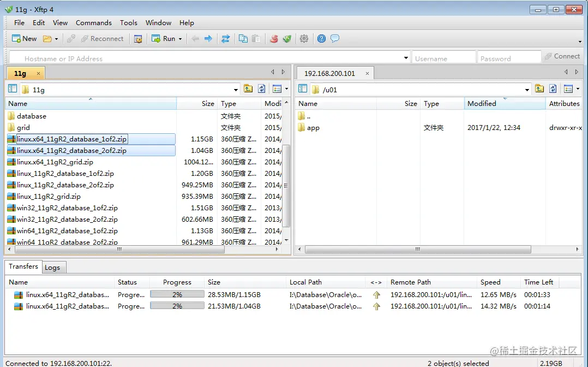Screen dimensions: 588x367
Task: Close the 11g tab
Action: click(x=38, y=74)
